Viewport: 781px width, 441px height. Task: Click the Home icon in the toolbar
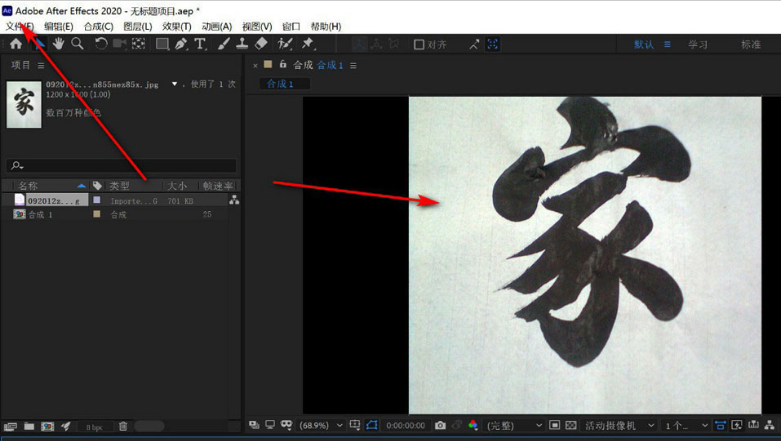tap(16, 44)
